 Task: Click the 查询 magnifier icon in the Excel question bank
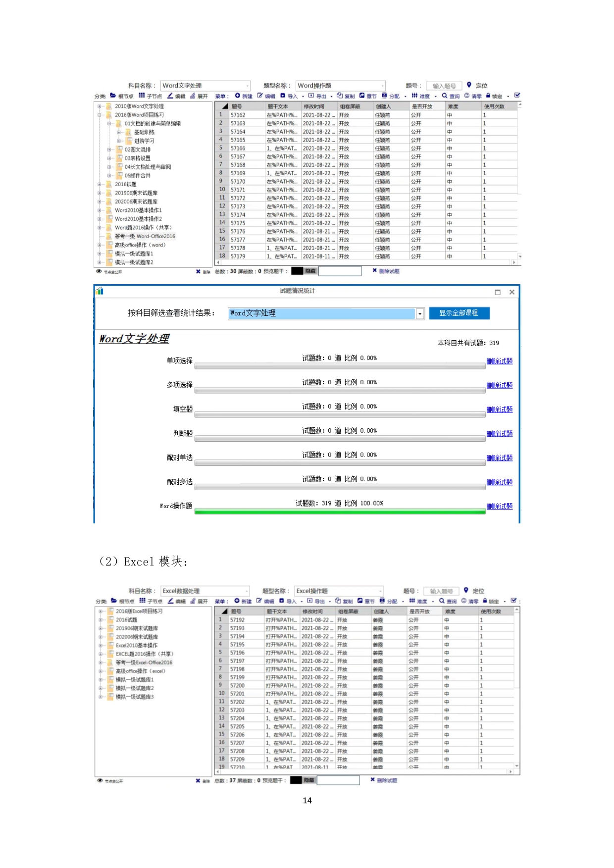coord(442,601)
